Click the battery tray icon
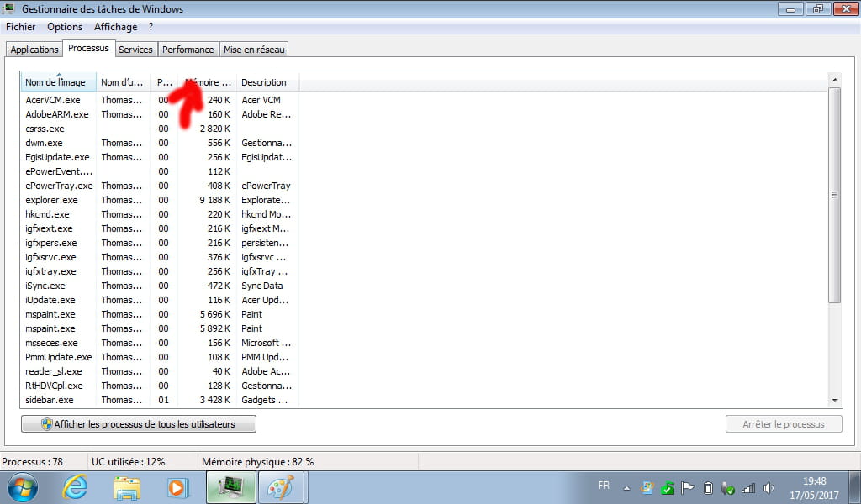Image resolution: width=861 pixels, height=504 pixels. [708, 487]
